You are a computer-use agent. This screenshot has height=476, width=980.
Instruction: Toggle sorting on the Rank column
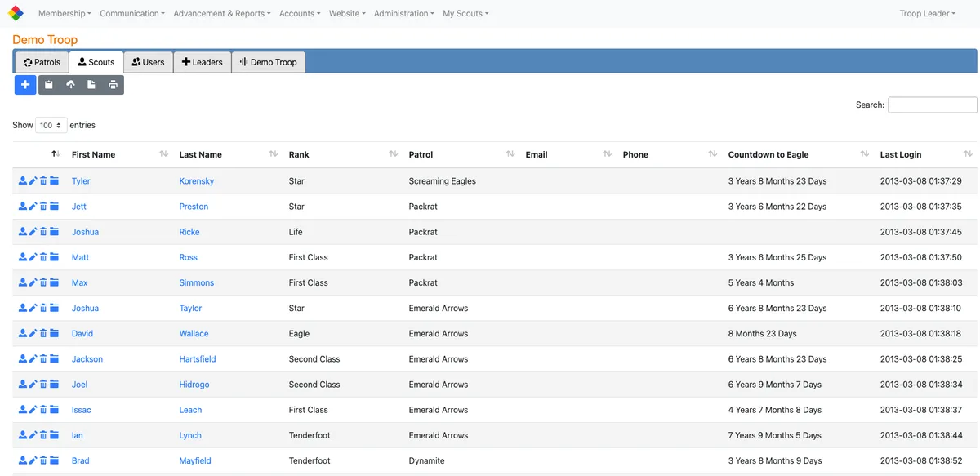(x=299, y=154)
